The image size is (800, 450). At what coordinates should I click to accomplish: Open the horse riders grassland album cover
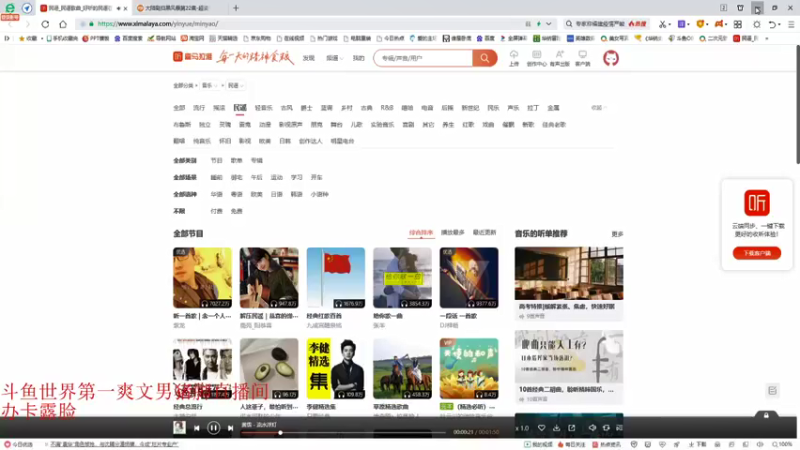click(402, 368)
